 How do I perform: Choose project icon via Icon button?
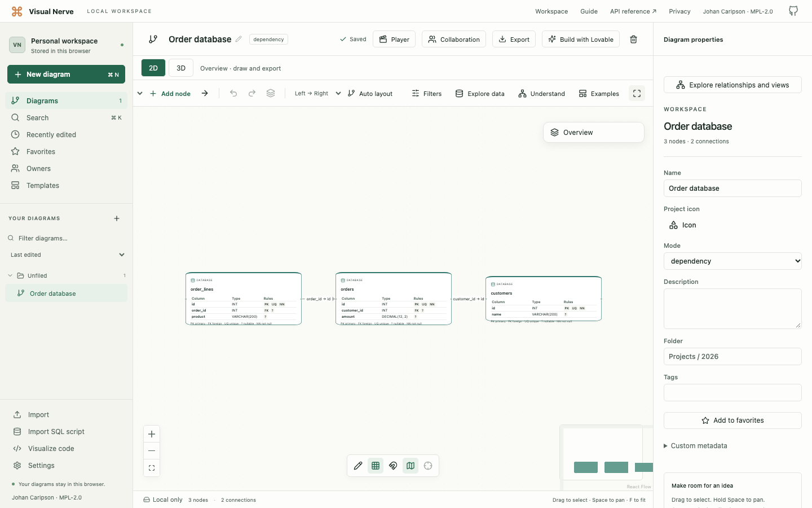tap(682, 225)
